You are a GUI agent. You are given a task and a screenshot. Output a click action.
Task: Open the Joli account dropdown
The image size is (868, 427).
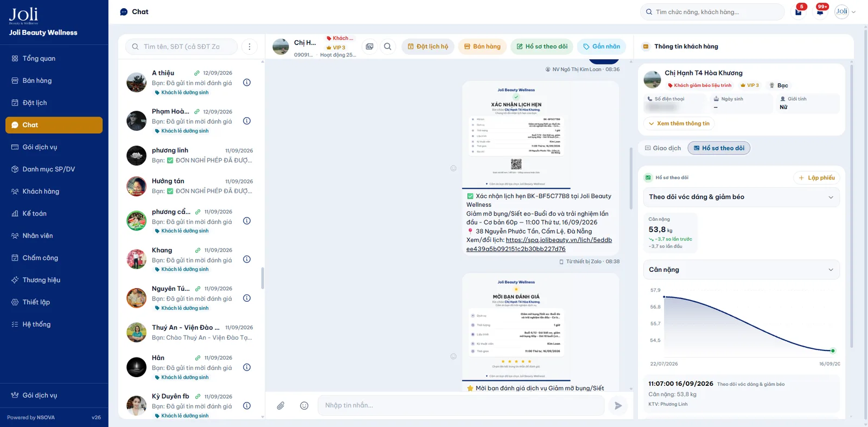point(845,11)
